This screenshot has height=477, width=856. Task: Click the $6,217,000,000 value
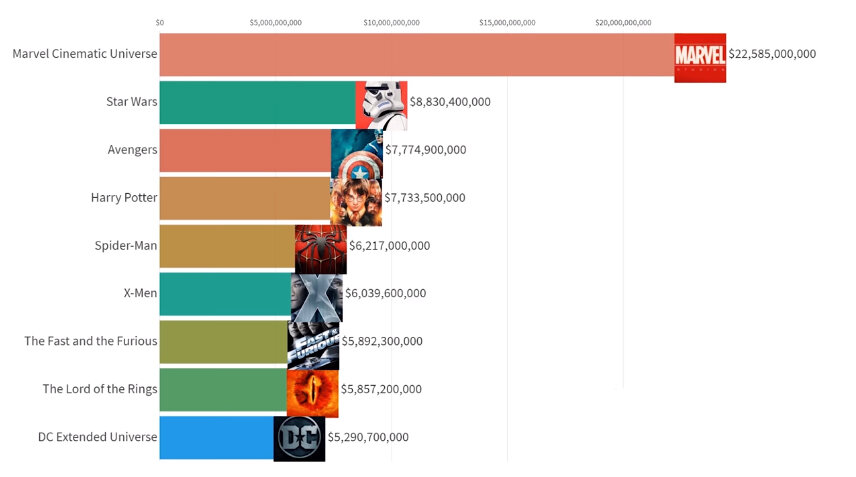(390, 246)
